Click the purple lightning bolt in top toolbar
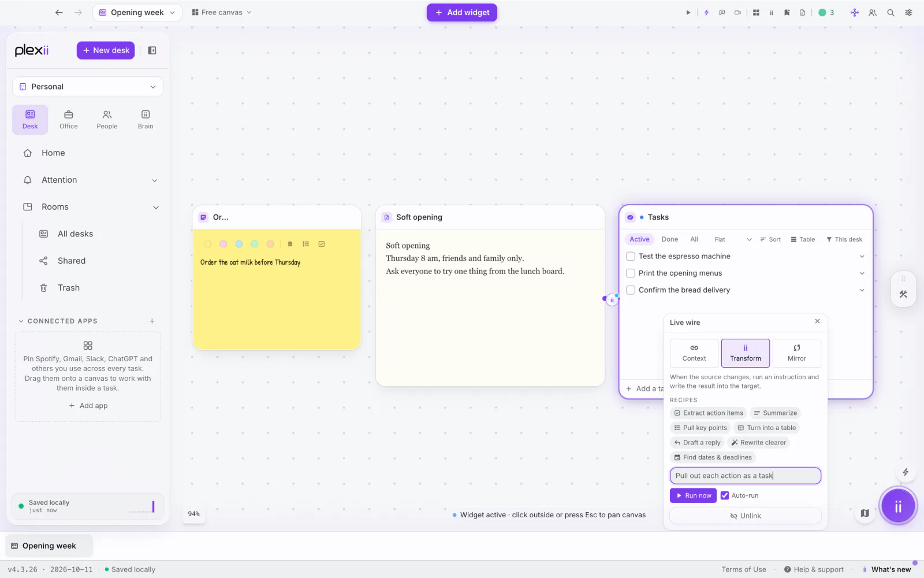This screenshot has height=578, width=924. (706, 13)
